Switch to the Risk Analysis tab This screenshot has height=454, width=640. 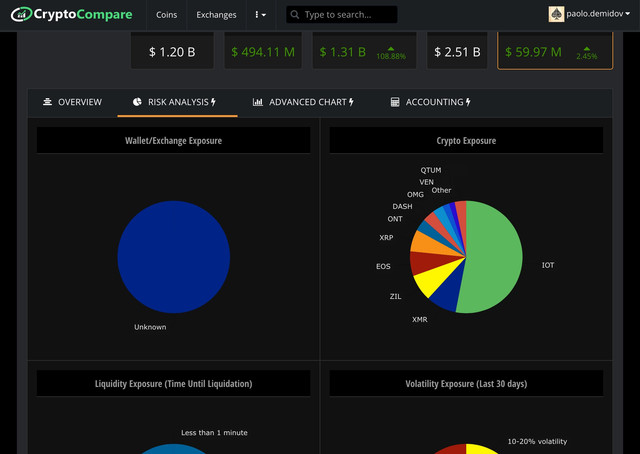(177, 102)
